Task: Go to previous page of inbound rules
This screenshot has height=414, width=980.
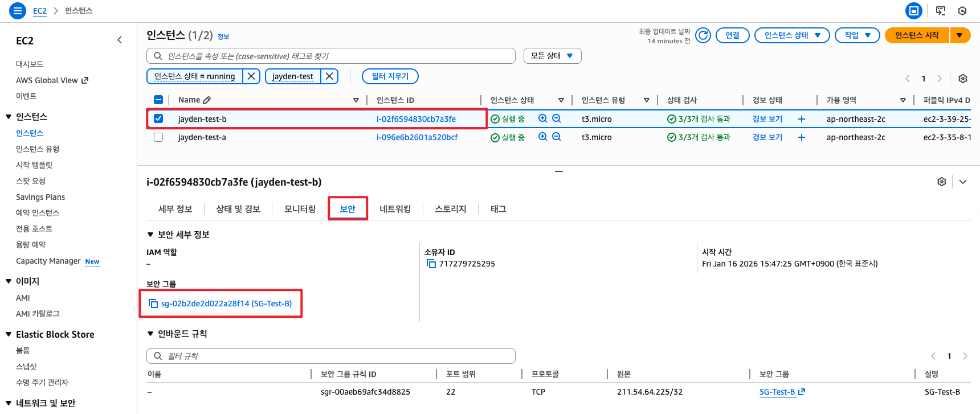Action: (x=933, y=356)
